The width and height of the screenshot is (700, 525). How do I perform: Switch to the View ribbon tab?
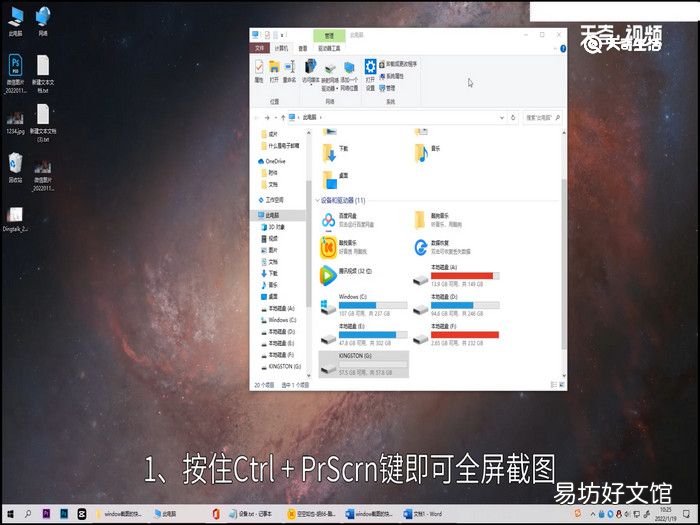(x=303, y=48)
